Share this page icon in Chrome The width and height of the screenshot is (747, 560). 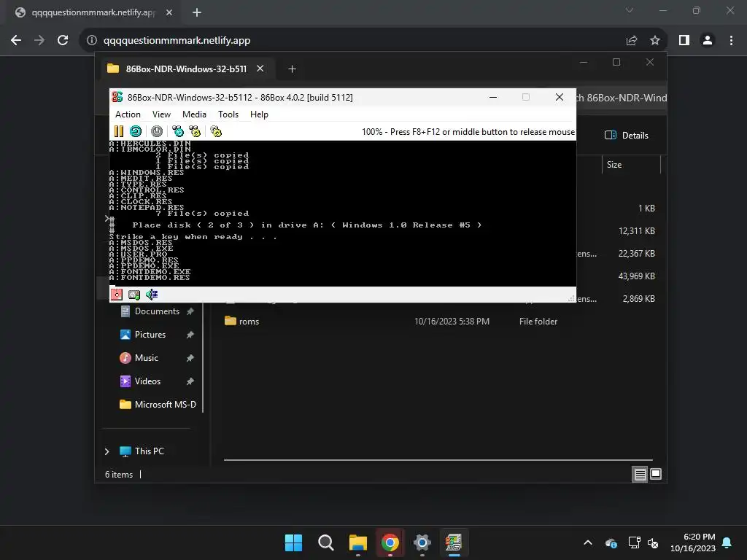tap(632, 41)
